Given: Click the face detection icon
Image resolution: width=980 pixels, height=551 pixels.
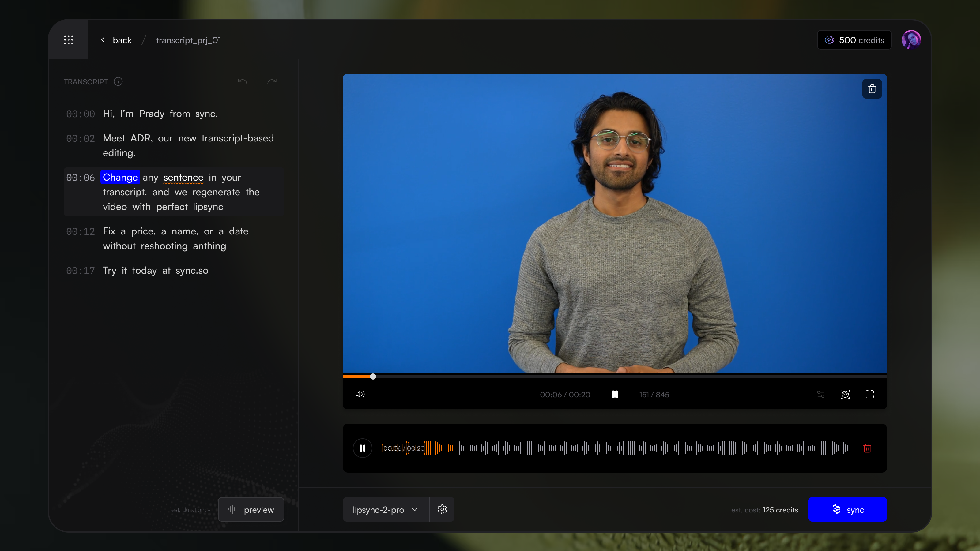Looking at the screenshot, I should pyautogui.click(x=845, y=394).
